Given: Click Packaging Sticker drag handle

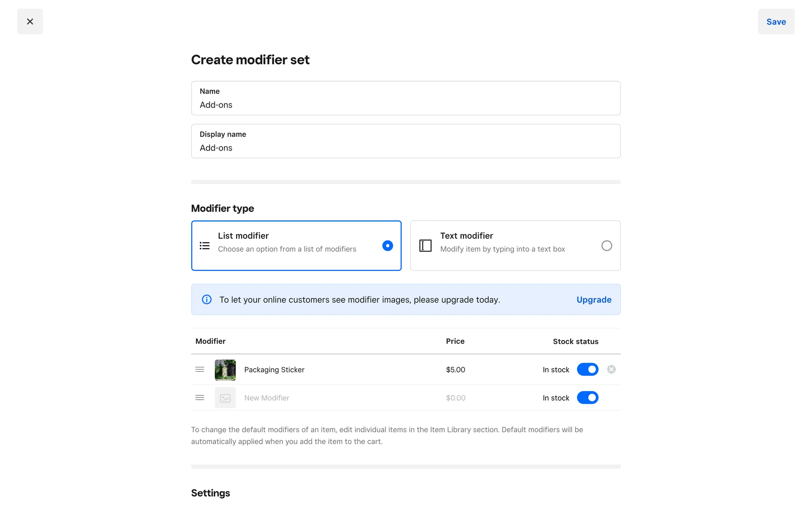Looking at the screenshot, I should (200, 370).
